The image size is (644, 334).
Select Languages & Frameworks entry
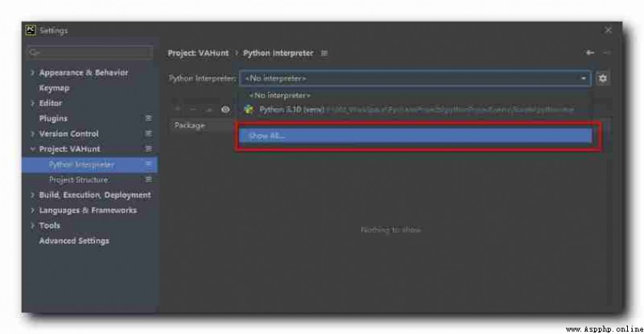point(88,210)
